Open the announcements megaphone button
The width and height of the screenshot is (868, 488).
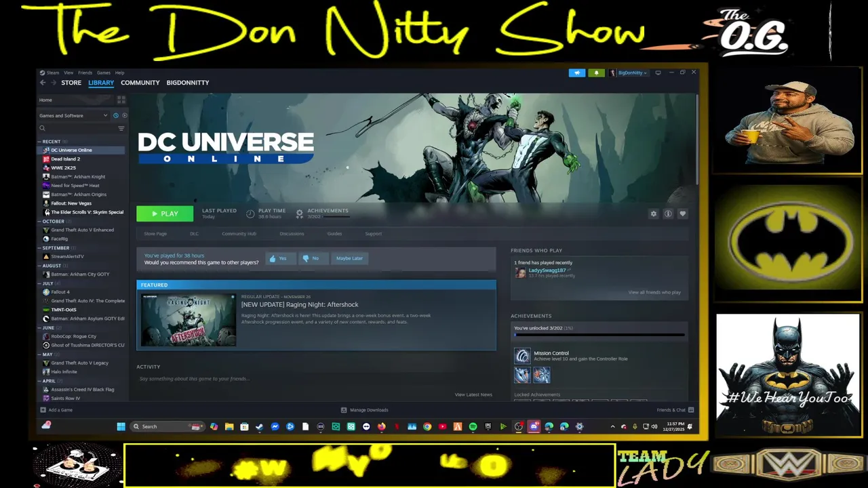click(577, 73)
